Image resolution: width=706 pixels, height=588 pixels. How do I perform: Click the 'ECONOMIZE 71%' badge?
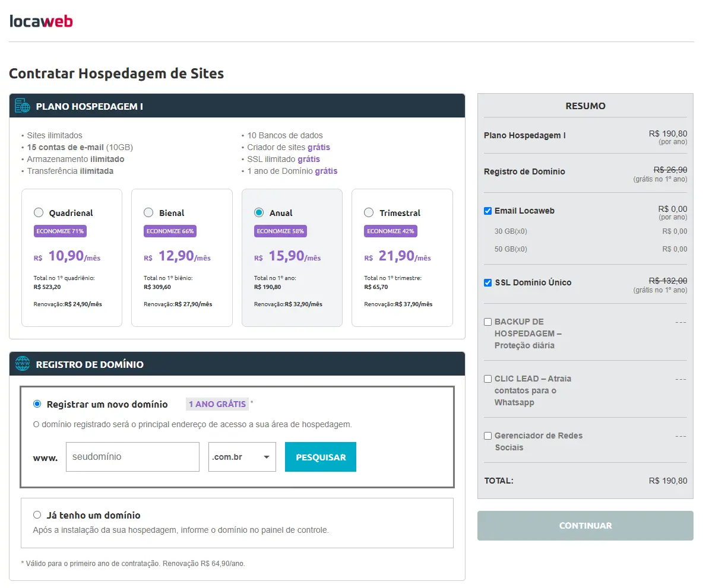[61, 231]
